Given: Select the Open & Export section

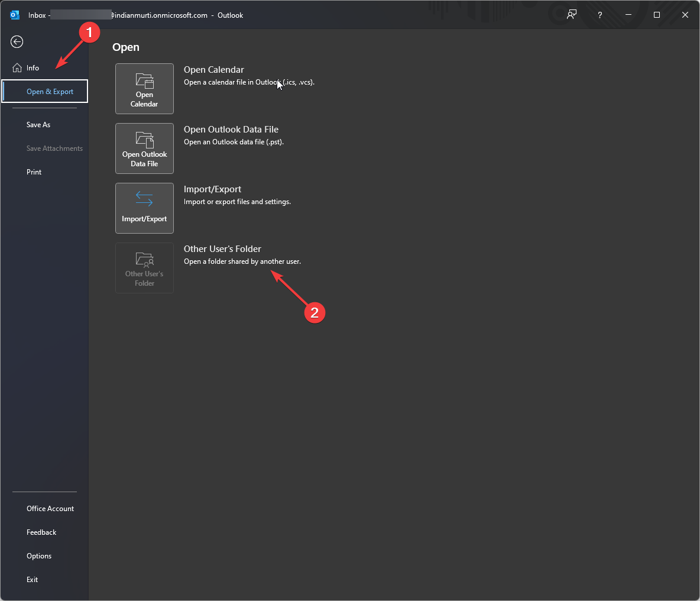Looking at the screenshot, I should 45,92.
